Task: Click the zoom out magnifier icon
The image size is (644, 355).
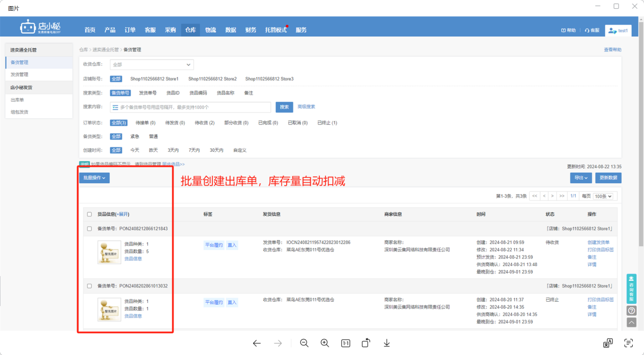Action: coord(304,343)
